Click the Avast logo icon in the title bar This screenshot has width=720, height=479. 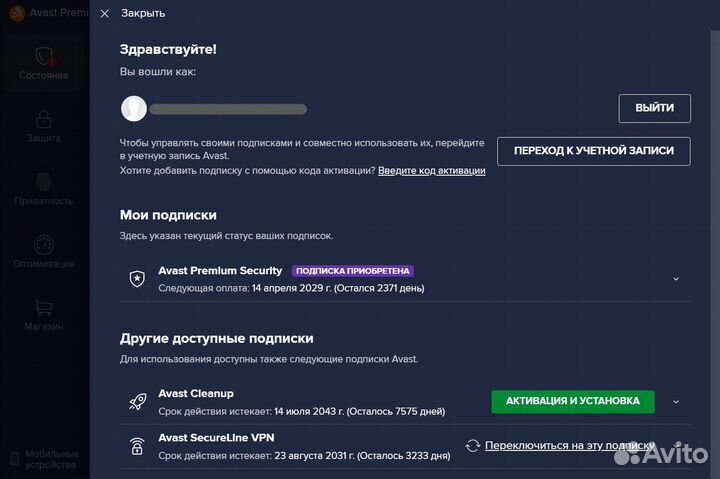coord(17,13)
